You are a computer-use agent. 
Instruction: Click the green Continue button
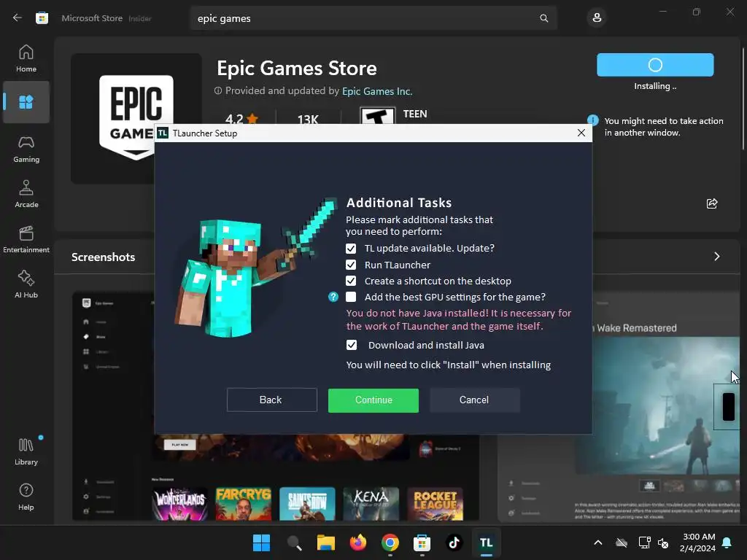(373, 400)
